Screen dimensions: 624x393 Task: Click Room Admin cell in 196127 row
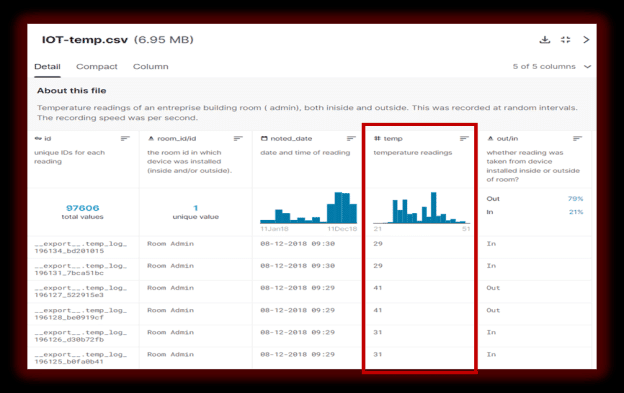point(170,288)
